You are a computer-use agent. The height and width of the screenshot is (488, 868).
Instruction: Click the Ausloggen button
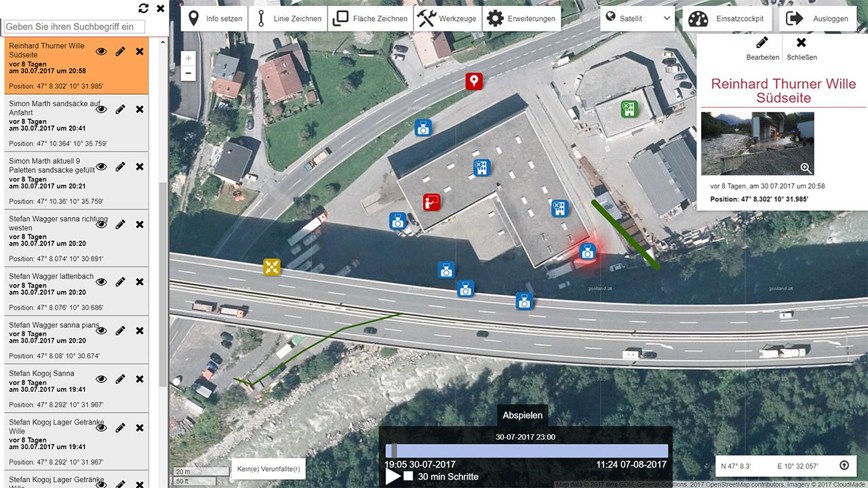[818, 19]
